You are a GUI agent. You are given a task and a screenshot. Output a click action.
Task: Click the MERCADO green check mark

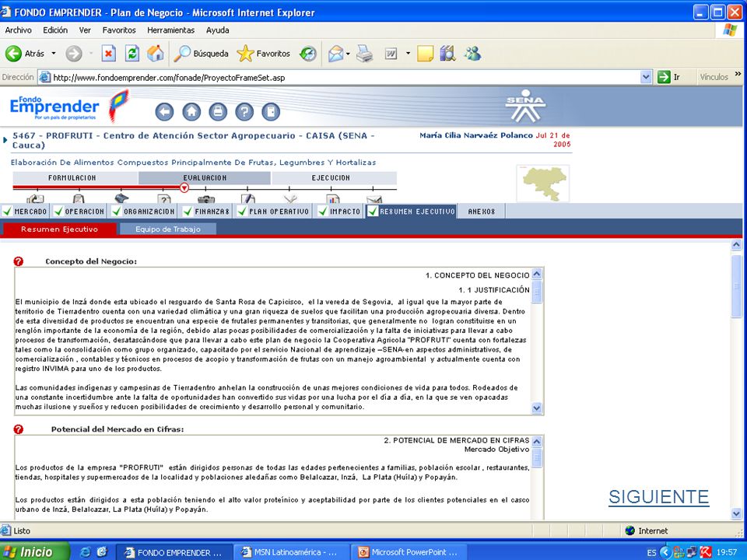7,211
